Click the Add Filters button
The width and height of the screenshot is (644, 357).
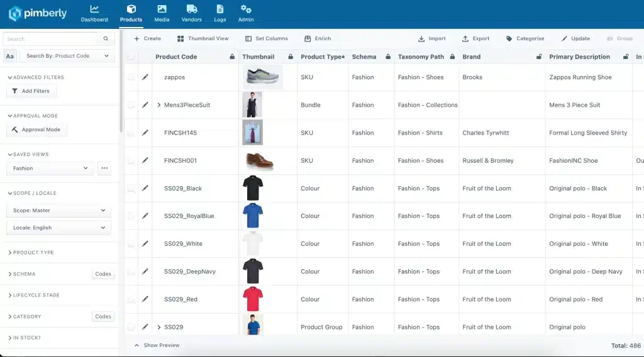(x=31, y=91)
